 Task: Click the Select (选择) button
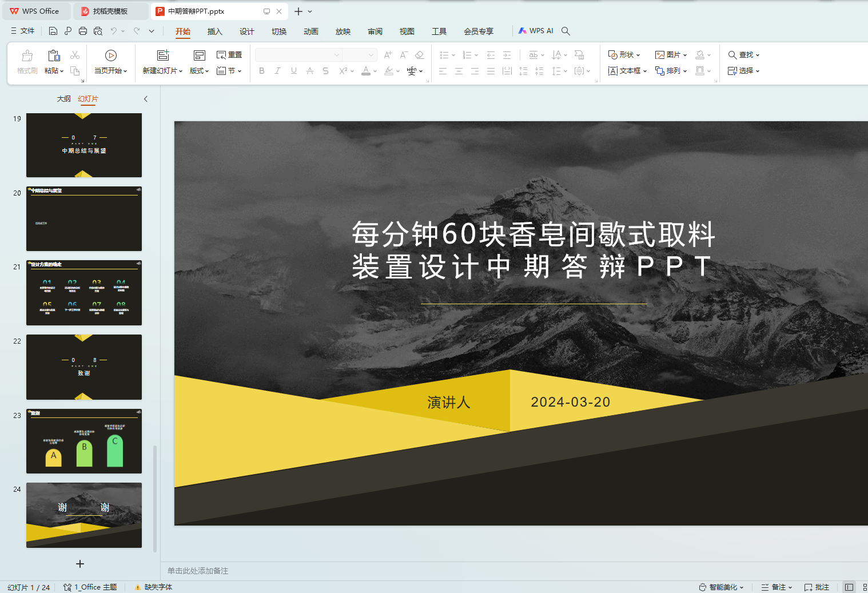point(743,71)
